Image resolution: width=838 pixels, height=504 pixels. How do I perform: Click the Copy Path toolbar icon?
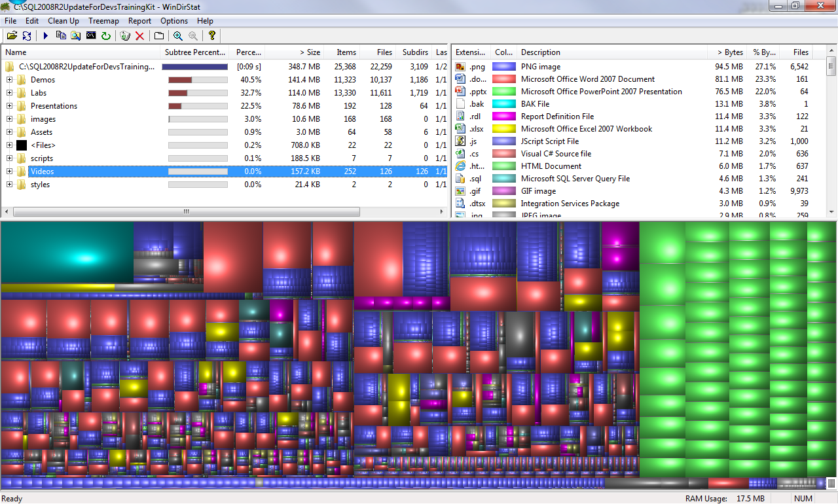tap(61, 36)
